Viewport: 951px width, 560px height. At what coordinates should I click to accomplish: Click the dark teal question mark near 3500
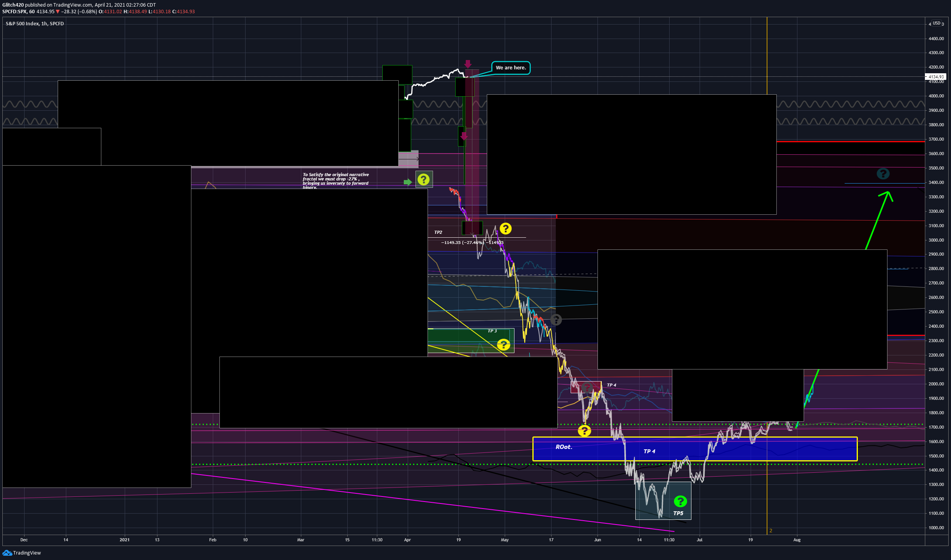(x=883, y=173)
